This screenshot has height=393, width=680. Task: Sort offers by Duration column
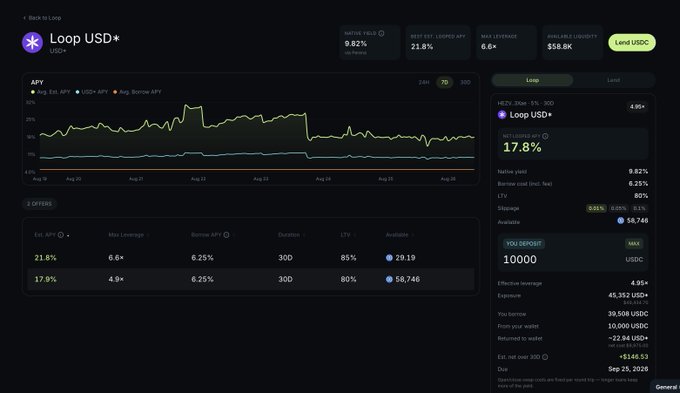[x=292, y=235]
